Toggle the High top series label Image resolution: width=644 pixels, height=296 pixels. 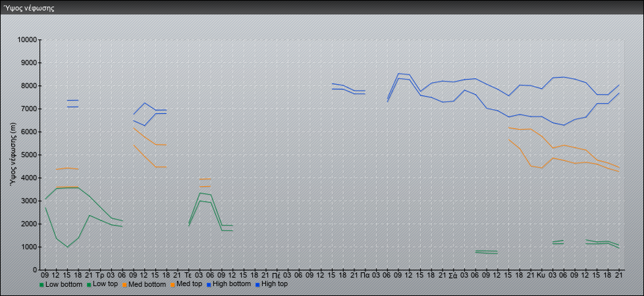tap(275, 284)
